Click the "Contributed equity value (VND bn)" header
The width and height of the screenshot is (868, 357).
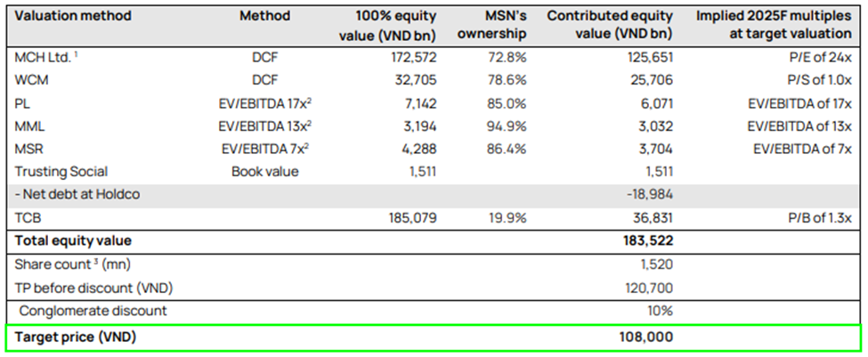(x=612, y=25)
